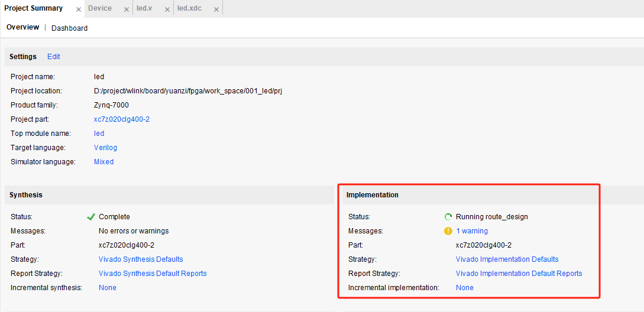644x312 pixels.
Task: Click the Edit link beside Settings
Action: [x=54, y=57]
